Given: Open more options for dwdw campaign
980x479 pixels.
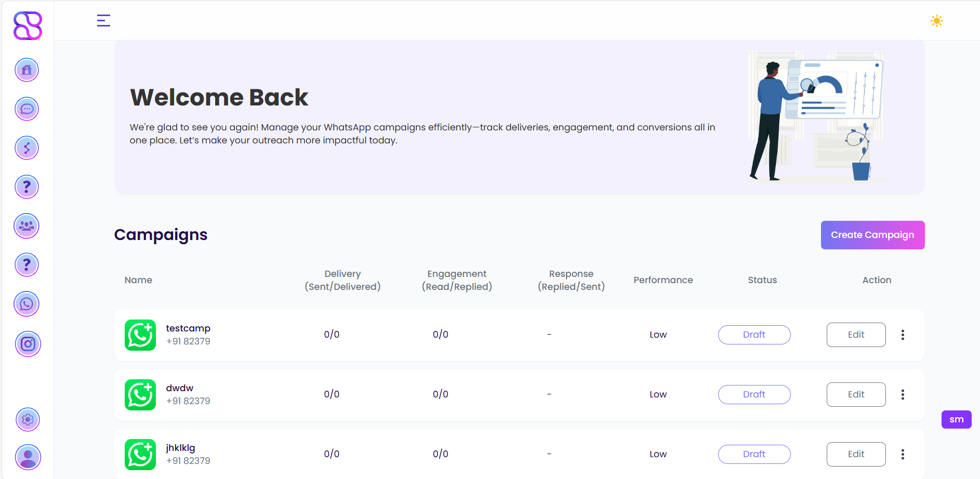Looking at the screenshot, I should [903, 395].
